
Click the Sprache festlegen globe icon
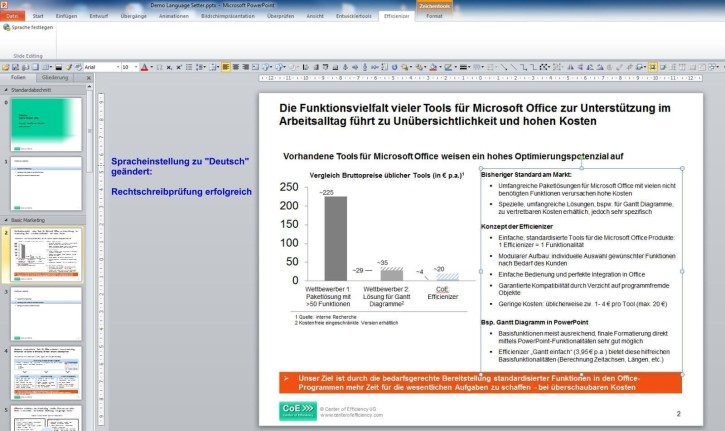(6, 27)
